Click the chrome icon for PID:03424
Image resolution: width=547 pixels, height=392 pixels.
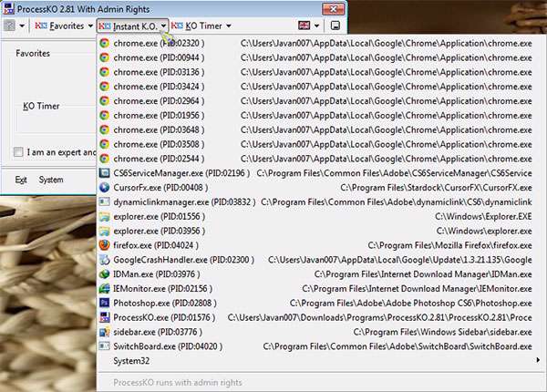[104, 87]
